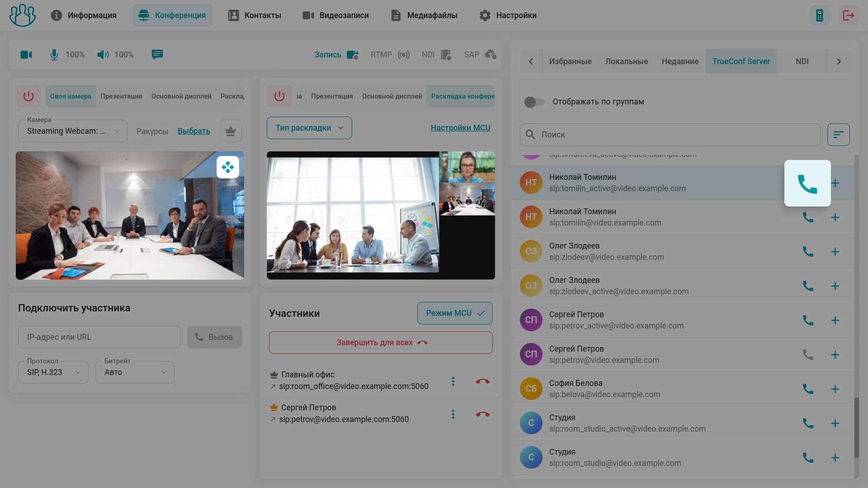868x488 pixels.
Task: Click the crown button beside Выбрать
Action: 231,131
